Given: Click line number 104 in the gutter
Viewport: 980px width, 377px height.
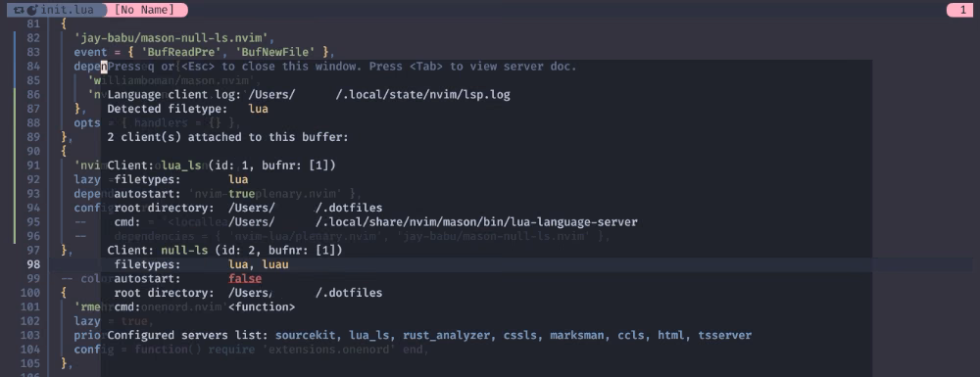Looking at the screenshot, I should coord(30,349).
